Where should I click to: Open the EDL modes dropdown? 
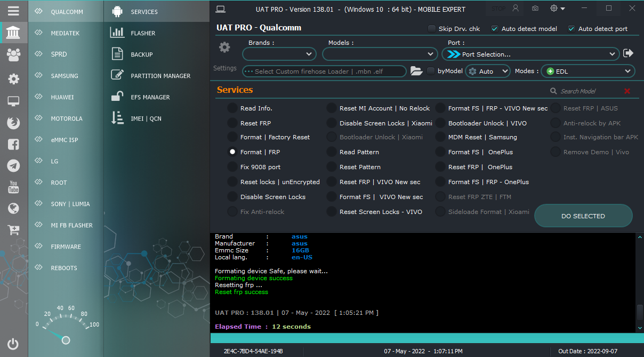click(588, 71)
